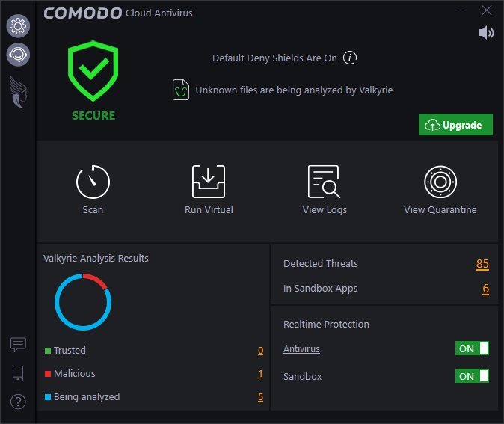The height and width of the screenshot is (424, 504).
Task: Mute sounds with the speaker icon
Action: click(x=486, y=33)
